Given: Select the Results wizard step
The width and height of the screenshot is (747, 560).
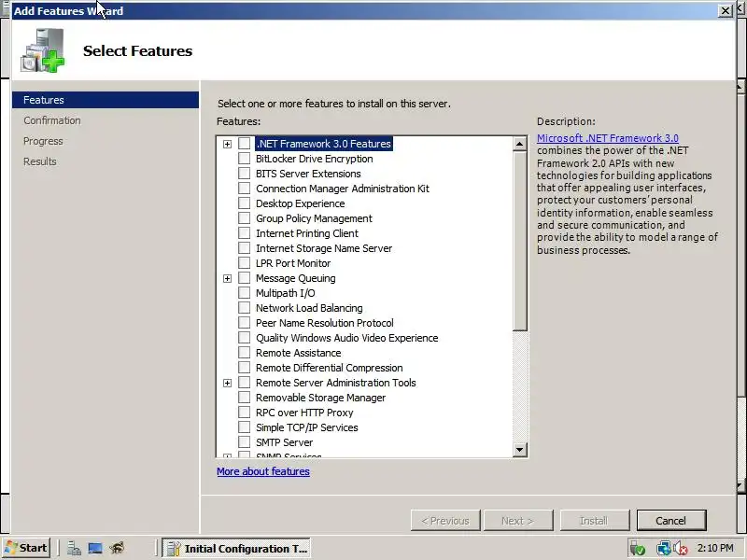Looking at the screenshot, I should (x=40, y=161).
